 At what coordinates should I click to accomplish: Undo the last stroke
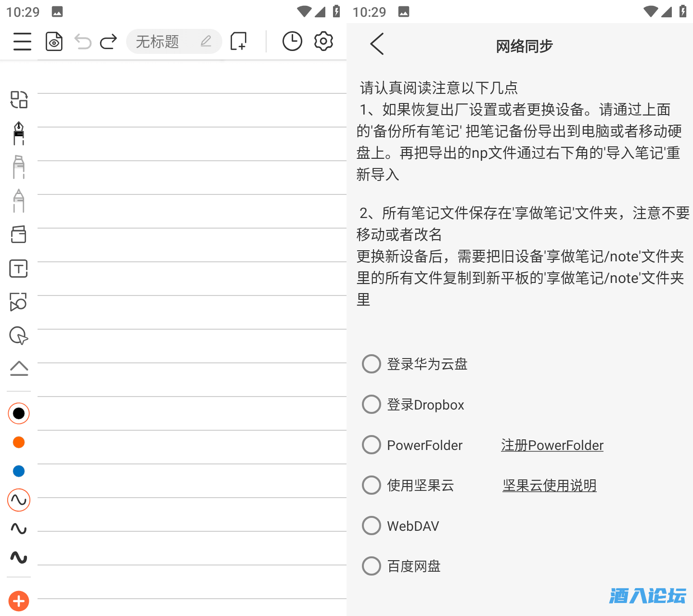pos(83,42)
